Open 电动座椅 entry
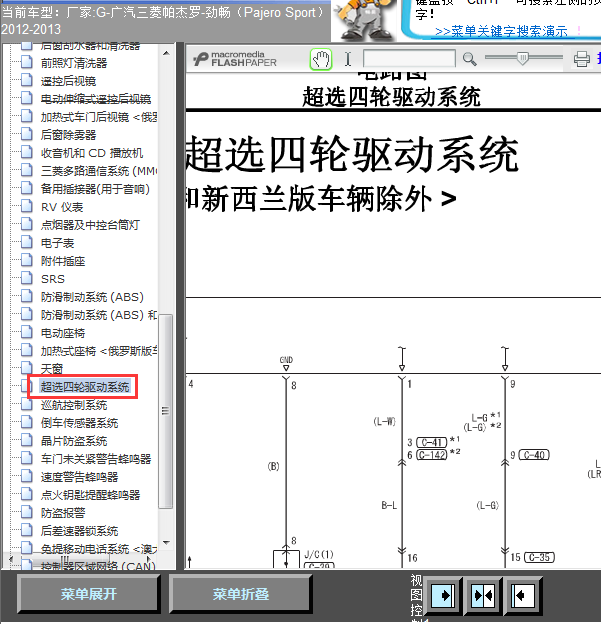 63,333
